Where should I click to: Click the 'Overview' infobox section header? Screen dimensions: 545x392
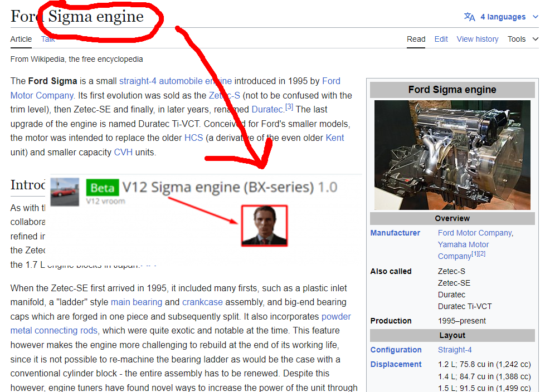[x=452, y=218]
